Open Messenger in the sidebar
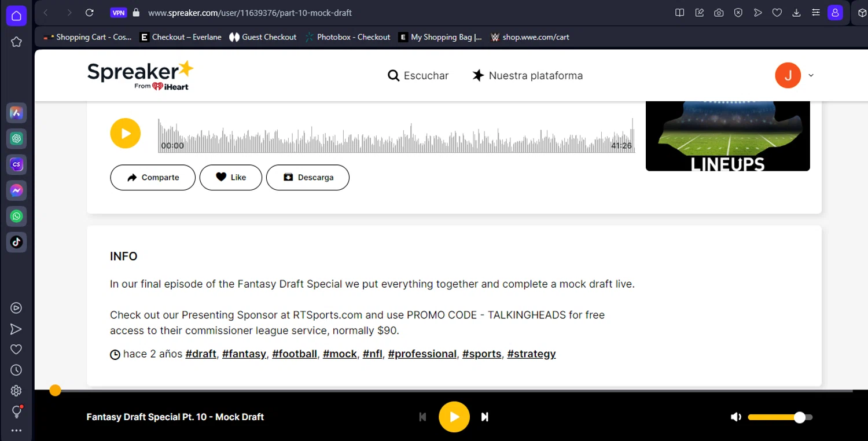Viewport: 868px width, 441px height. pyautogui.click(x=16, y=190)
